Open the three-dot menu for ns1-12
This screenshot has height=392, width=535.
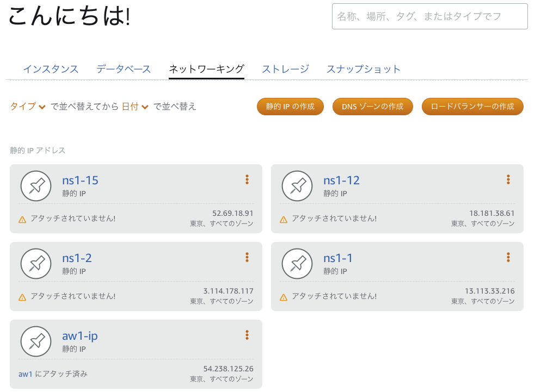508,179
